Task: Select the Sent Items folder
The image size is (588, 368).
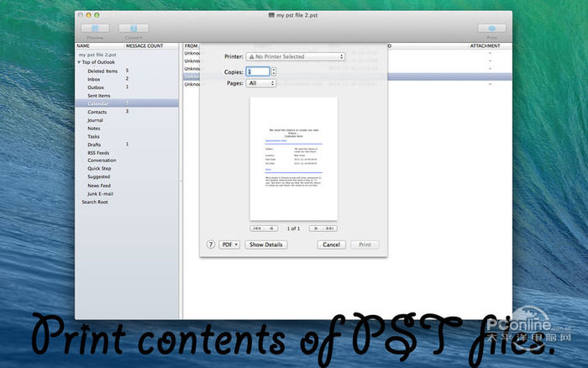Action: tap(99, 96)
